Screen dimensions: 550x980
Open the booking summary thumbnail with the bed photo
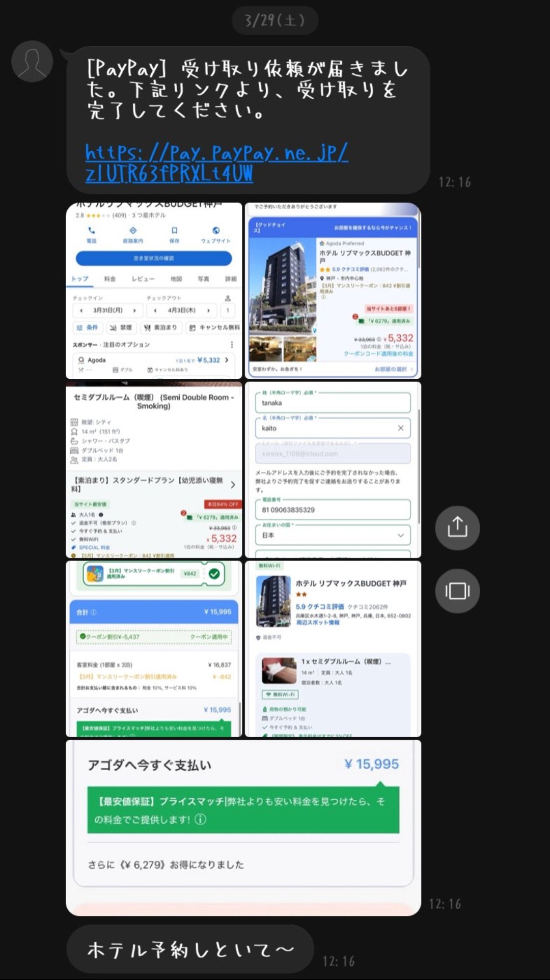pos(333,649)
